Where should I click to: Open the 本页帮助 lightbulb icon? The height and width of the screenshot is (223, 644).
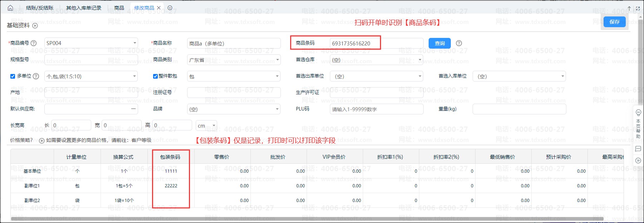click(x=638, y=113)
